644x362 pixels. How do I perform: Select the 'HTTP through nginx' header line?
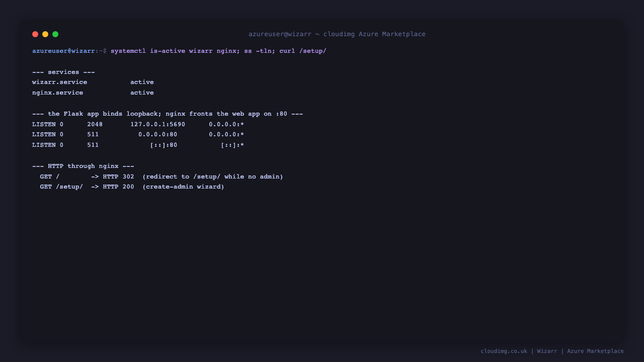coord(83,166)
